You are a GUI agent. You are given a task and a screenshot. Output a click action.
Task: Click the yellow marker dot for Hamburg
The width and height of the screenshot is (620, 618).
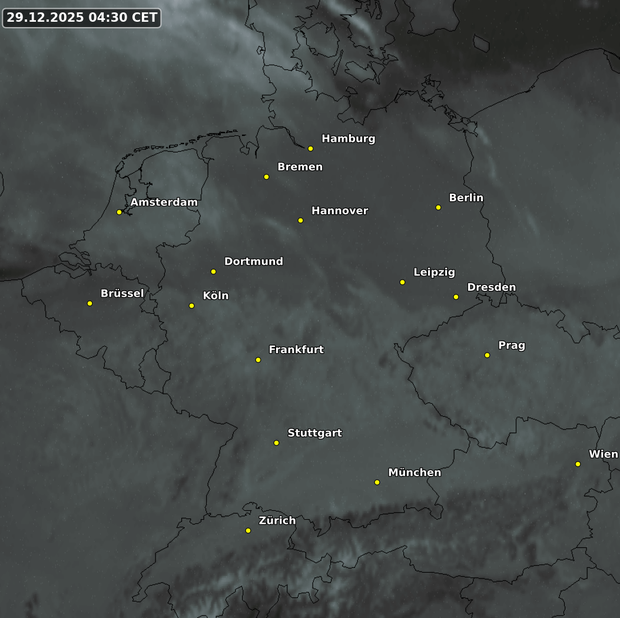pos(310,149)
